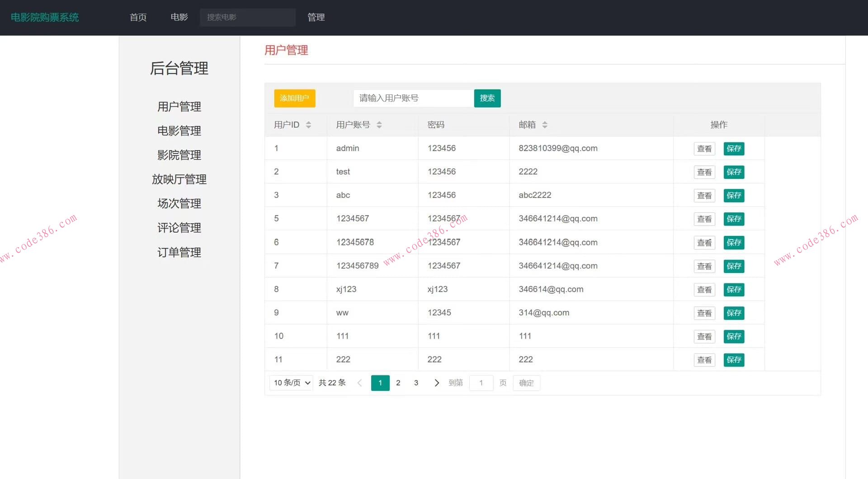Open 放映厅管理 from the sidebar

click(179, 179)
